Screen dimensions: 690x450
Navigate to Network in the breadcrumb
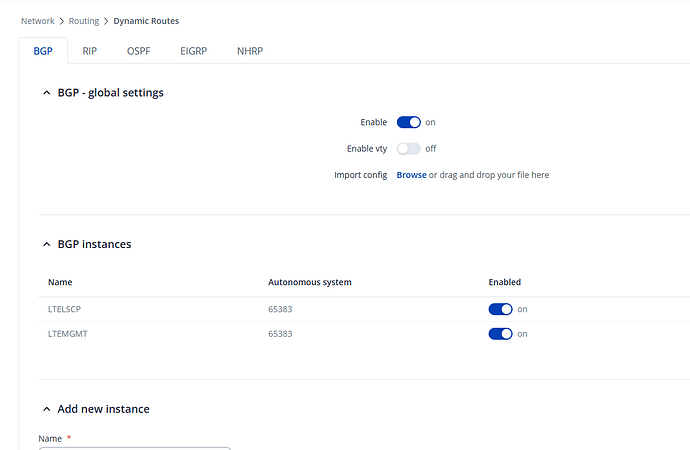38,20
